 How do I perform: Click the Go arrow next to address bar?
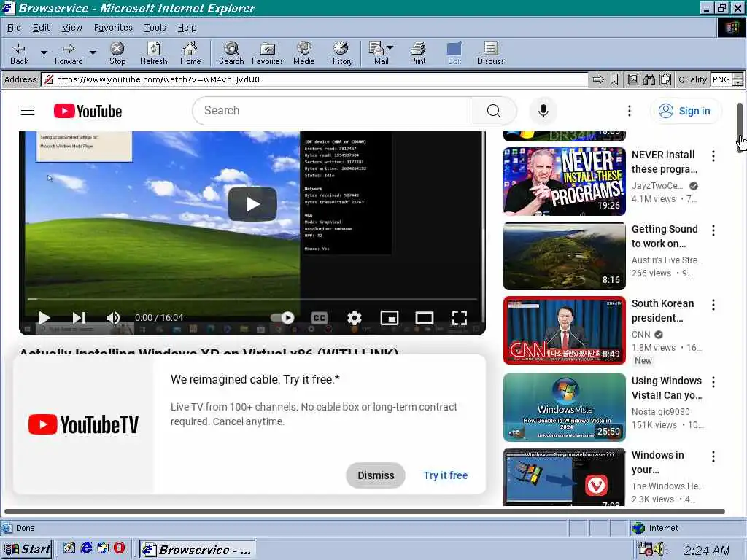tap(598, 79)
